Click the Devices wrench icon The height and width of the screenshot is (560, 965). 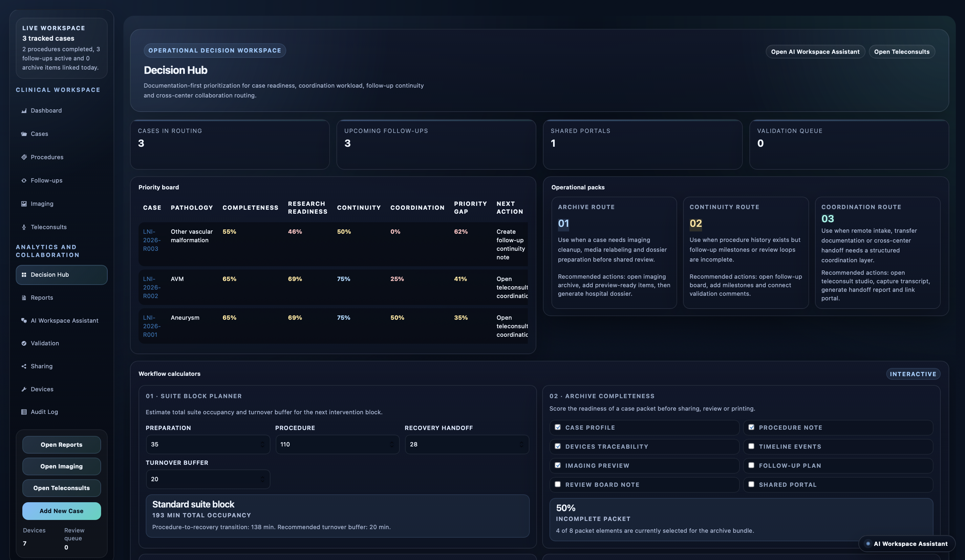[24, 389]
